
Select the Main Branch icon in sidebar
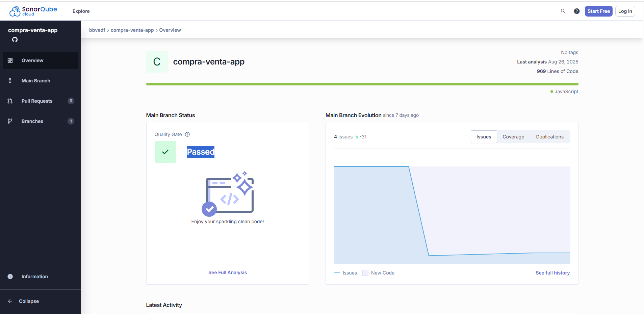pyautogui.click(x=10, y=81)
